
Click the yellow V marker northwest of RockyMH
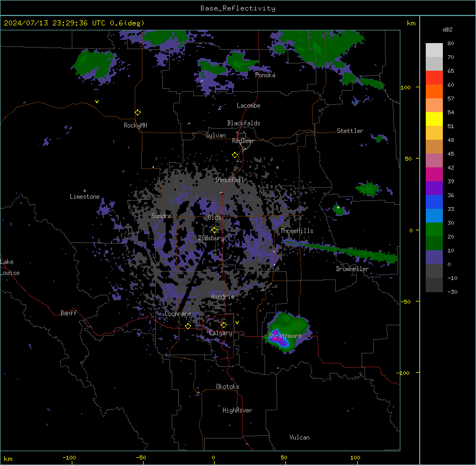(x=97, y=102)
